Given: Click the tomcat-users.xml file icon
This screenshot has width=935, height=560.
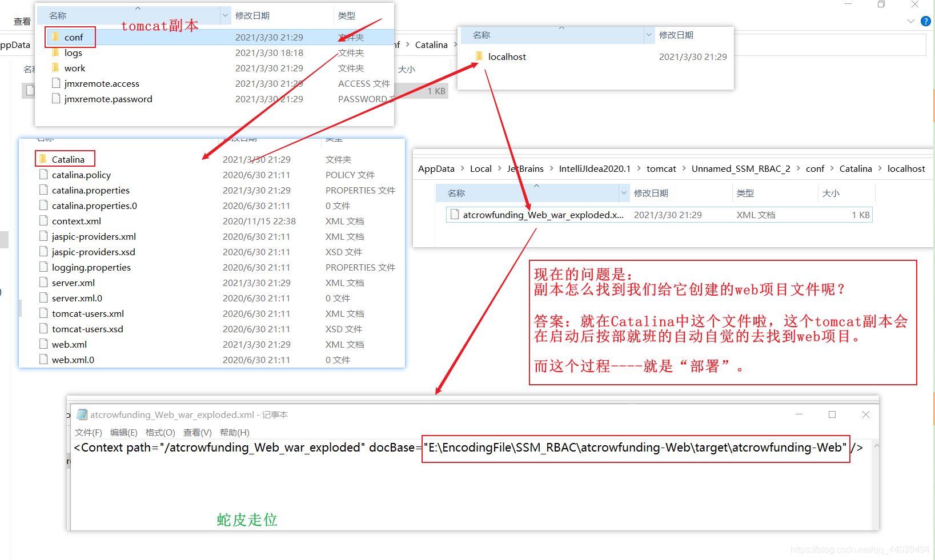Looking at the screenshot, I should coord(43,313).
